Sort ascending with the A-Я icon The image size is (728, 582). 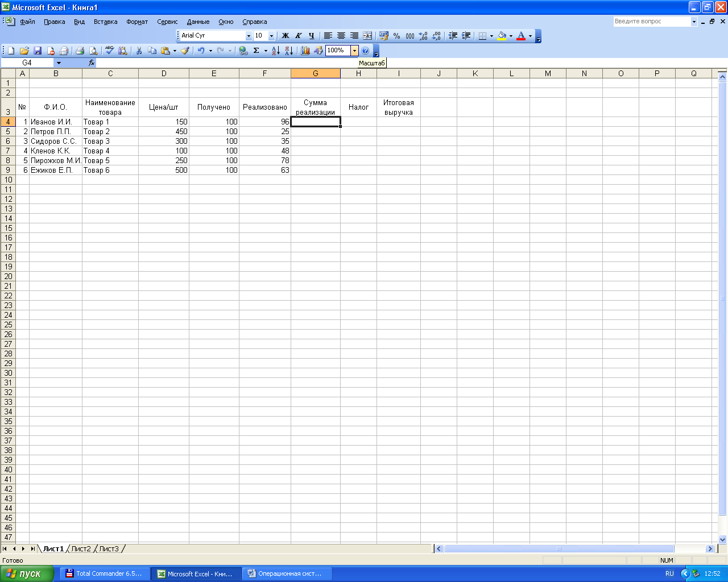275,51
